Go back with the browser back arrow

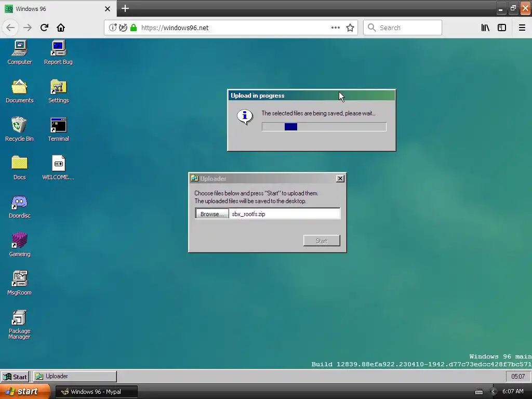tap(10, 28)
